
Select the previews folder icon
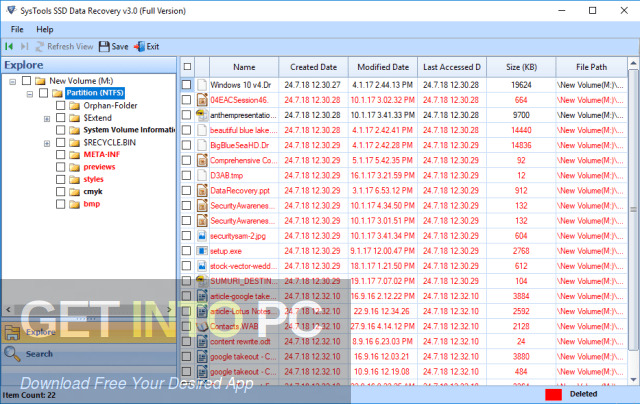click(74, 167)
